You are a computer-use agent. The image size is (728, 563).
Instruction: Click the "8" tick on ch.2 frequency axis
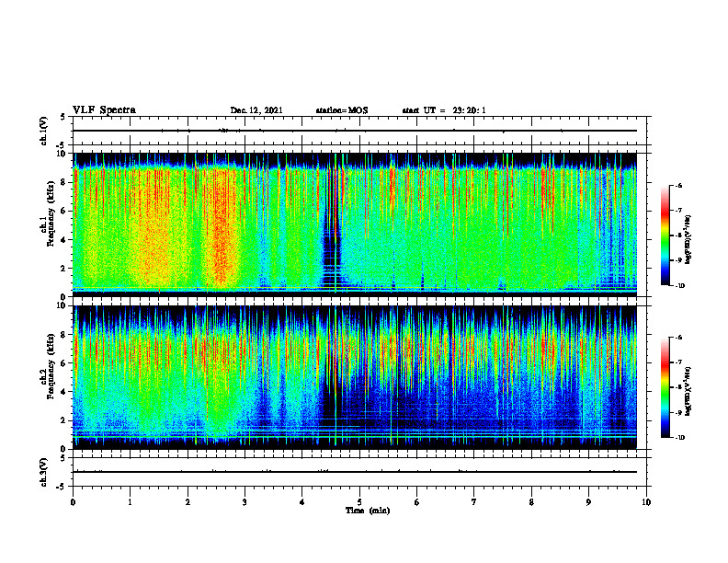[63, 335]
